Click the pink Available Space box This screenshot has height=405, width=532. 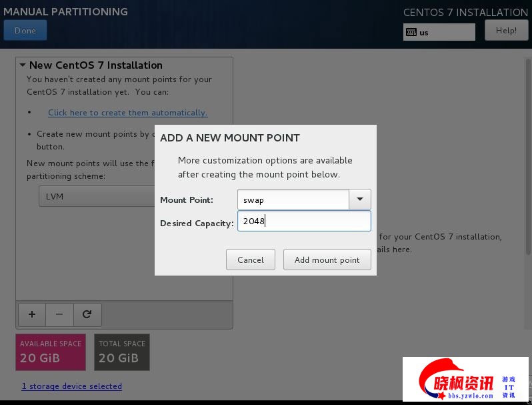51,352
